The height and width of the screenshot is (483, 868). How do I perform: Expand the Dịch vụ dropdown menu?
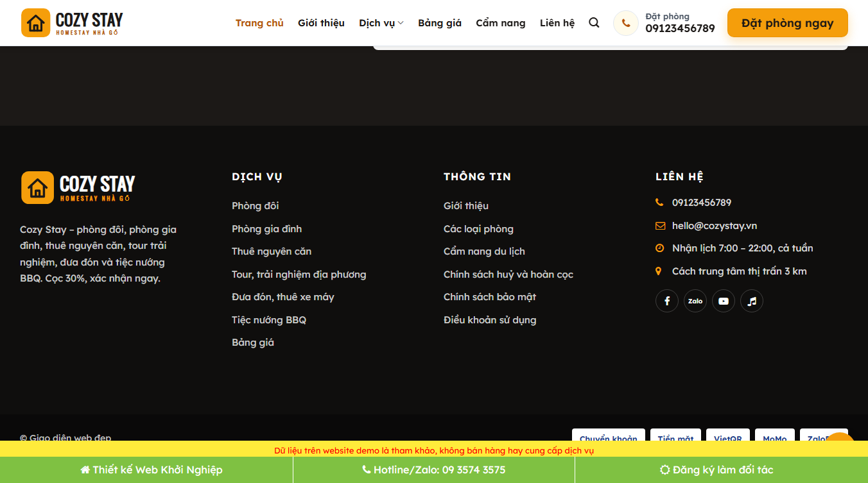381,23
